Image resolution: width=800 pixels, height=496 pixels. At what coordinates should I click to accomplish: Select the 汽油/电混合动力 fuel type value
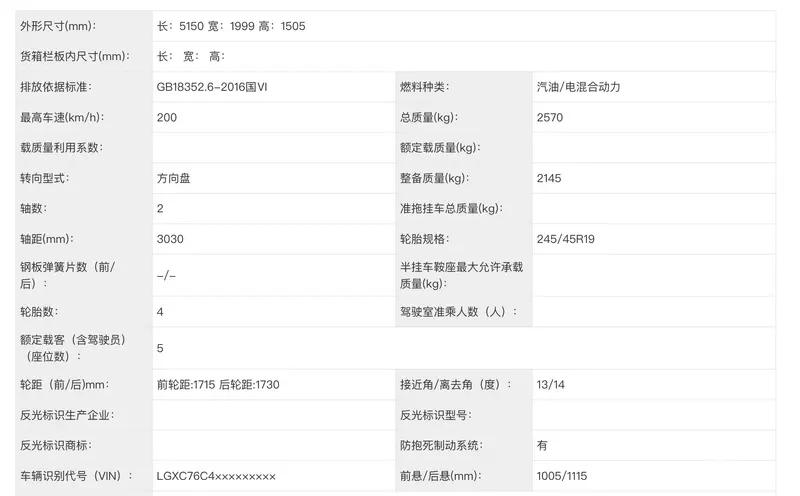coord(578,87)
